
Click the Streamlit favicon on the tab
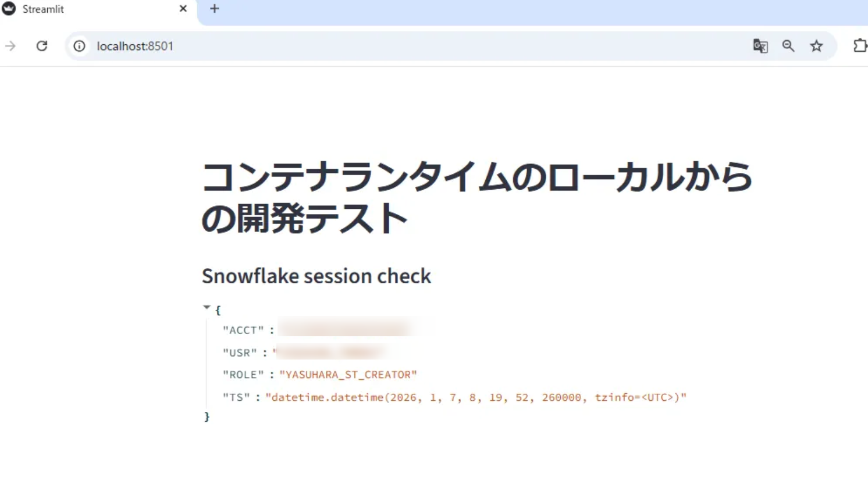click(x=9, y=9)
